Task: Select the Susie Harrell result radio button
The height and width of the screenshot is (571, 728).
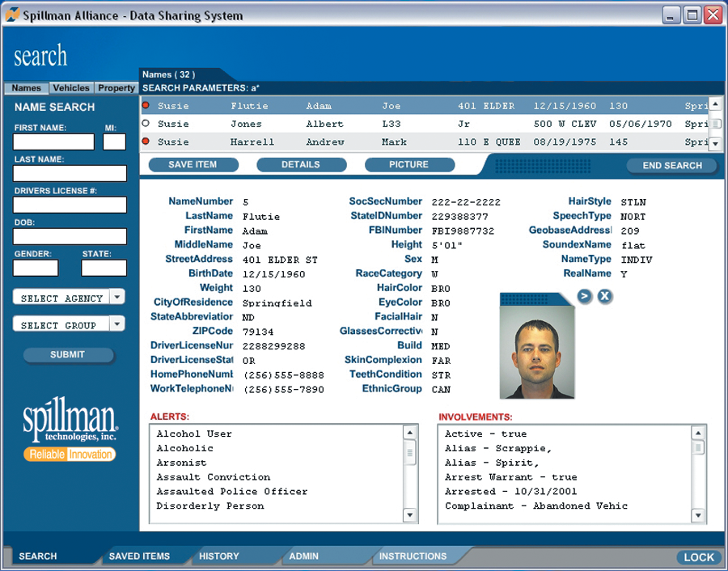Action: [146, 142]
